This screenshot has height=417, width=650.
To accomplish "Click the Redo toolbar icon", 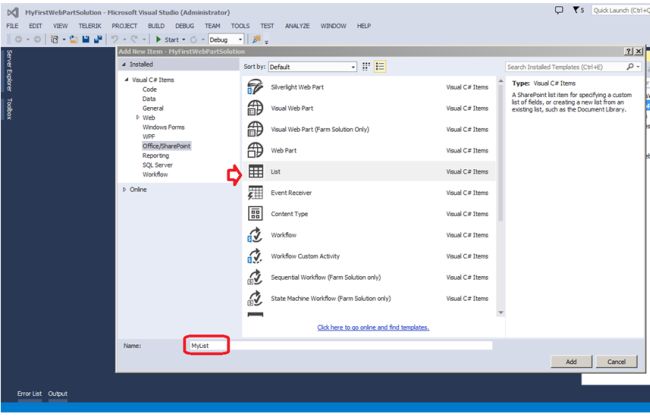I will click(x=134, y=39).
